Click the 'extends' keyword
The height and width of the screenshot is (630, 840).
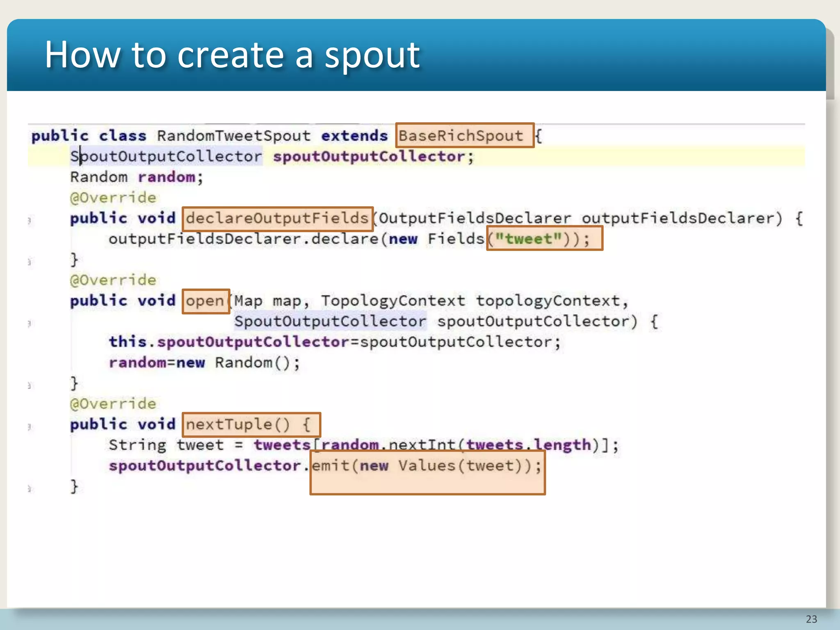click(354, 136)
